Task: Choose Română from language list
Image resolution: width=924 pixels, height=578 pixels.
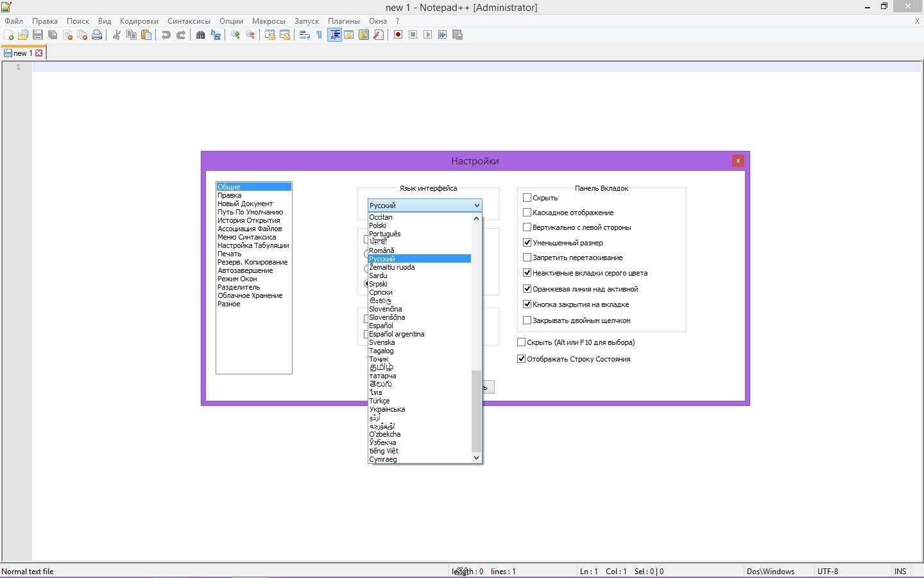Action: pos(420,250)
